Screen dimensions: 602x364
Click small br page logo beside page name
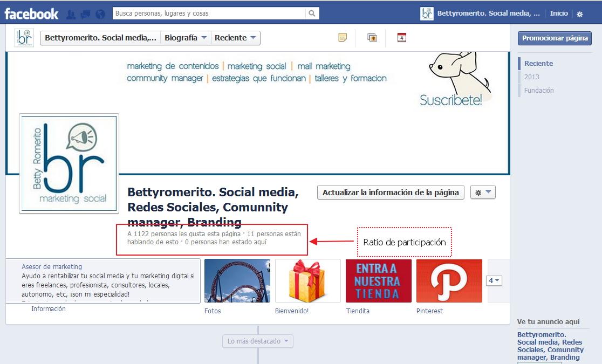point(24,38)
